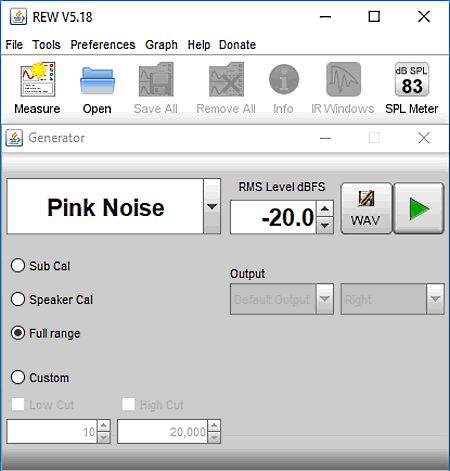
Task: Click the Save All toolbar icon
Action: tap(156, 79)
